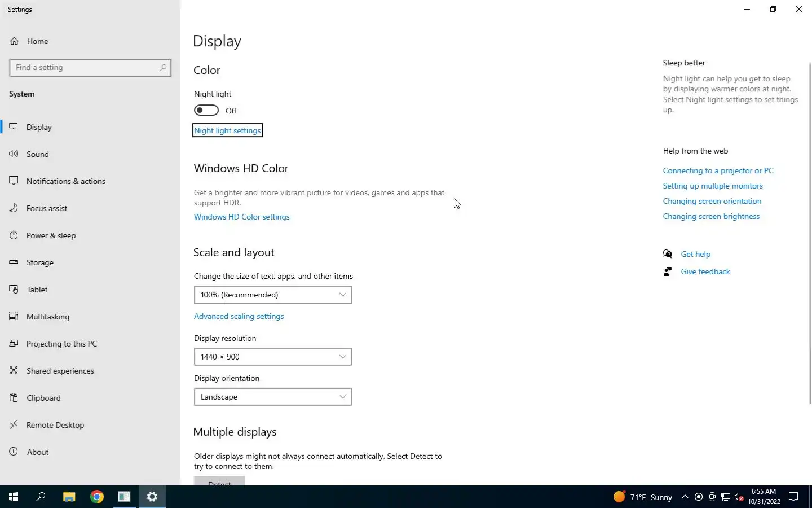Open Changing screen orientation help link
Viewport: 812px width, 508px height.
[712, 201]
